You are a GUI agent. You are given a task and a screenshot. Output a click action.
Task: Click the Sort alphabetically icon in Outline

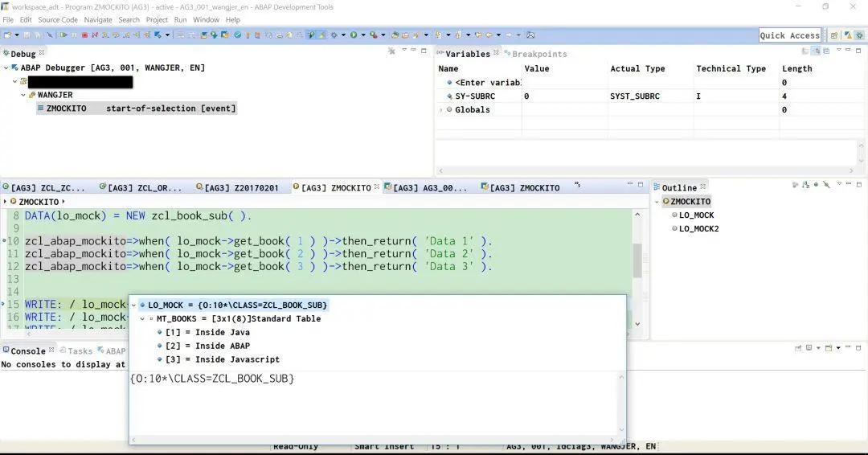point(806,185)
